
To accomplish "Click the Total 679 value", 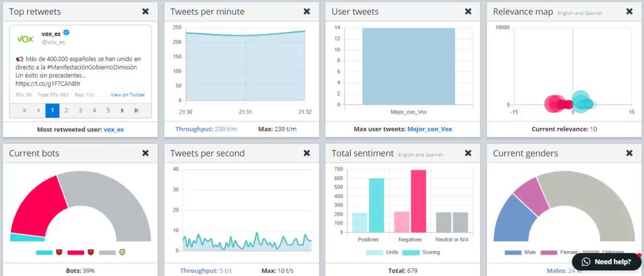I will [x=403, y=271].
